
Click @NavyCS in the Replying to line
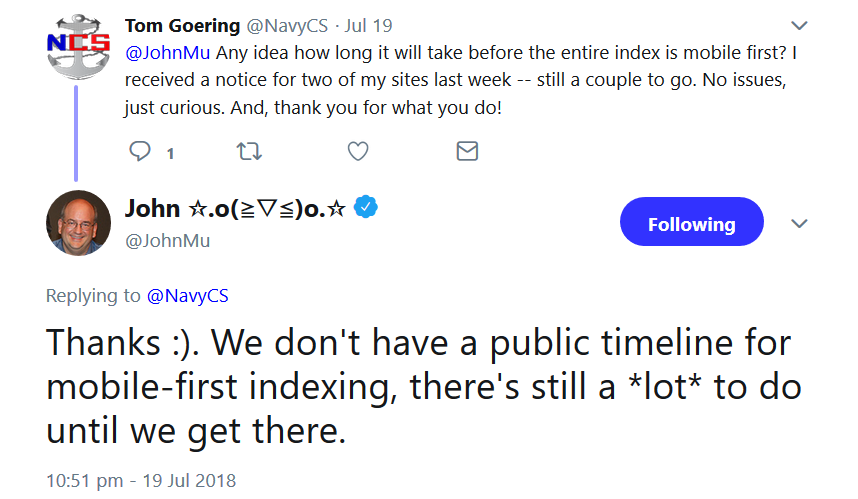click(189, 295)
